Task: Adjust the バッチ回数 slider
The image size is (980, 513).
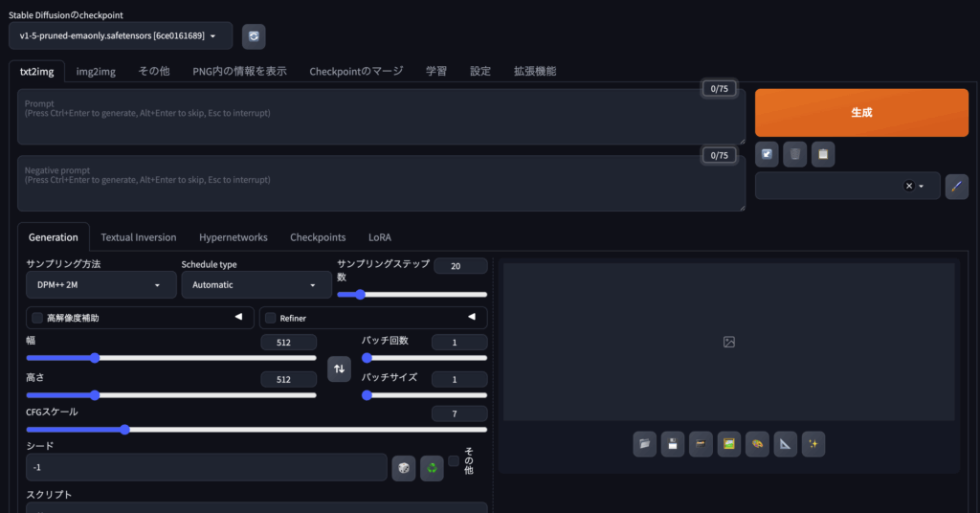Action: 424,358
